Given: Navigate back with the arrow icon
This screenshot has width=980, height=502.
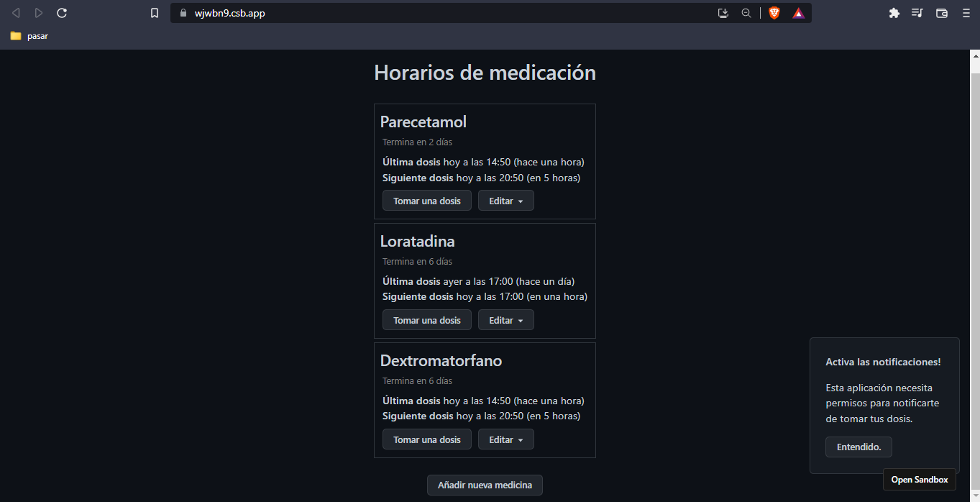Looking at the screenshot, I should pyautogui.click(x=16, y=12).
